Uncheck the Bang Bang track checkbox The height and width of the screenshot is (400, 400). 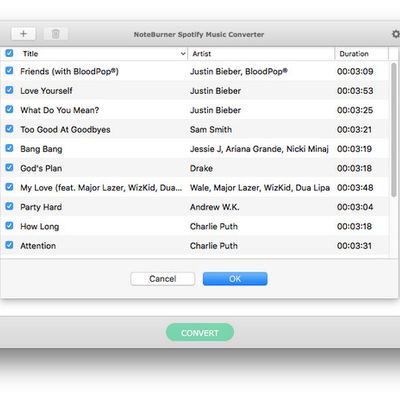[9, 148]
